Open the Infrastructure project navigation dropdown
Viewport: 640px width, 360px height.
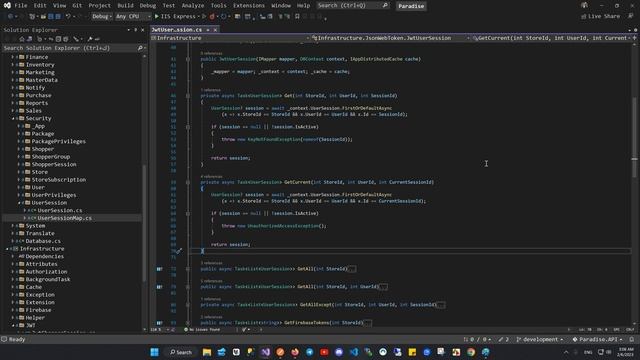click(x=231, y=38)
